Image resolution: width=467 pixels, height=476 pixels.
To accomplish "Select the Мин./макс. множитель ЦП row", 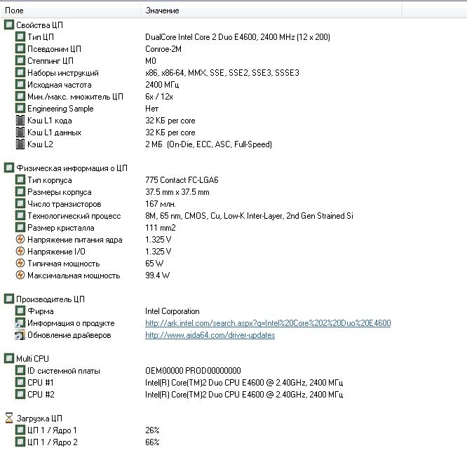I will click(x=75, y=97).
